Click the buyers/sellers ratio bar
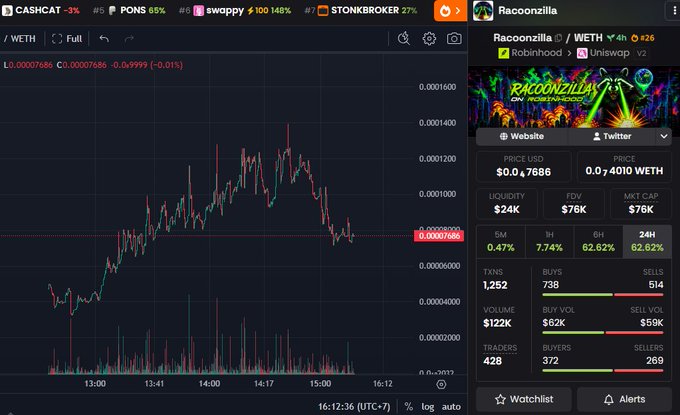 pos(603,370)
